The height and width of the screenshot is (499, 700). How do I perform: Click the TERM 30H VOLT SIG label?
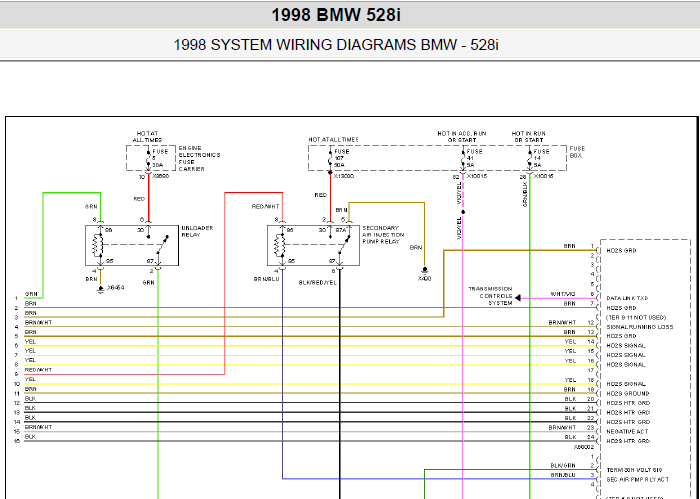634,470
